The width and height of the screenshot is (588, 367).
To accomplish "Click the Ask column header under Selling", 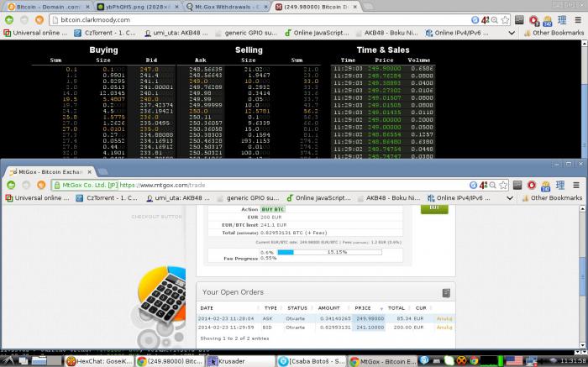I will 201,60.
